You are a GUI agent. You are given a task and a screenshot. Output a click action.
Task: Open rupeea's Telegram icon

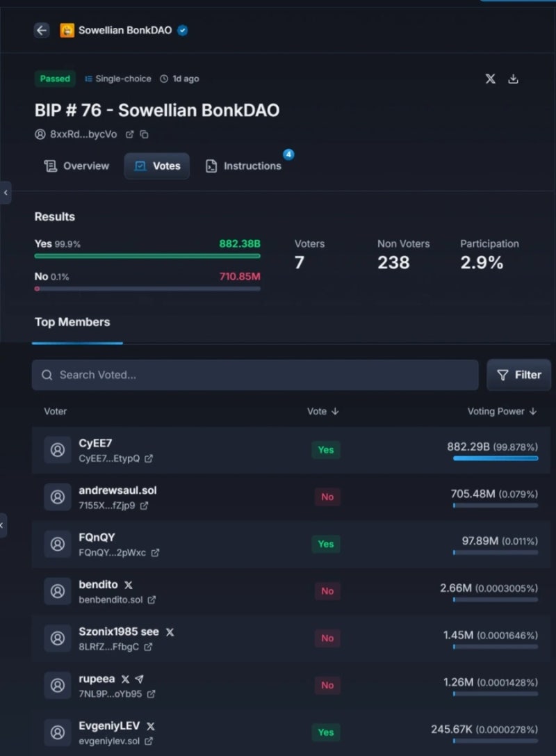tap(139, 679)
